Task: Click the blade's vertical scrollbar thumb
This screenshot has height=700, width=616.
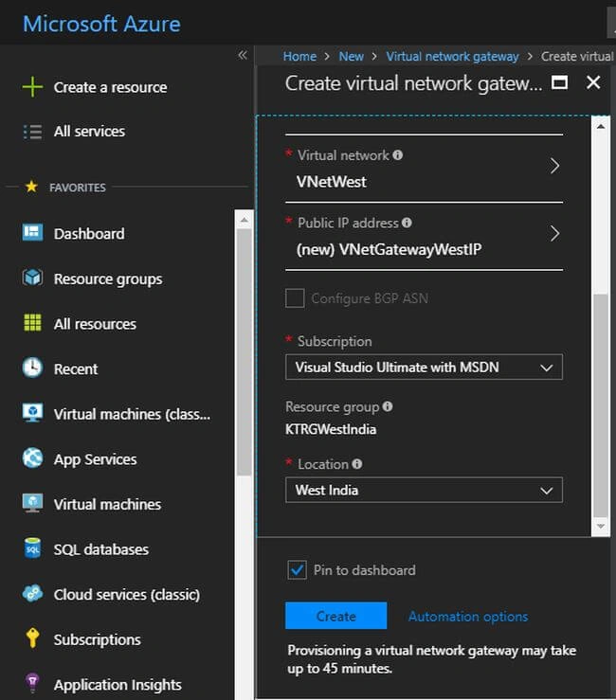Action: point(601,405)
